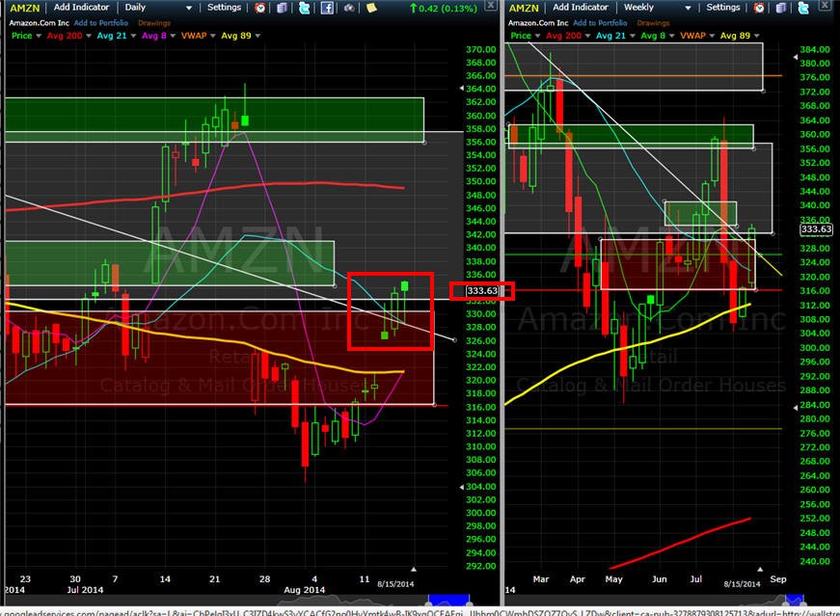The width and height of the screenshot is (840, 616).
Task: Open Settings in Daily chart
Action: pyautogui.click(x=225, y=8)
